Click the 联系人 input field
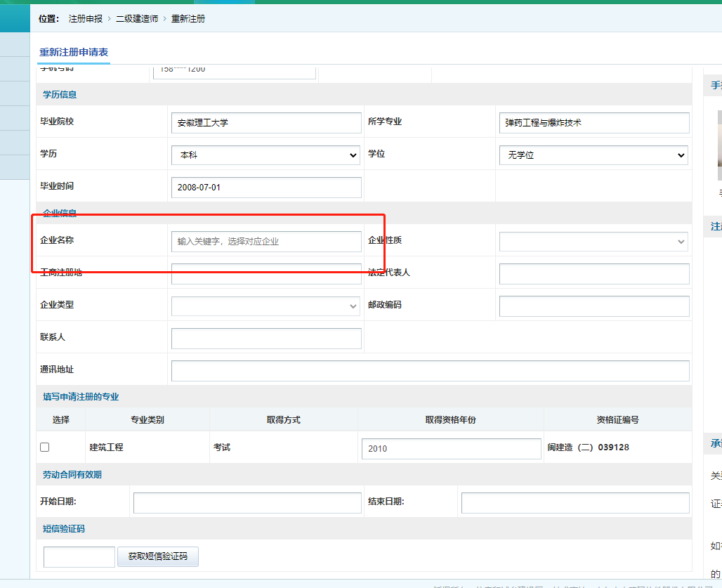The width and height of the screenshot is (722, 588). click(265, 339)
